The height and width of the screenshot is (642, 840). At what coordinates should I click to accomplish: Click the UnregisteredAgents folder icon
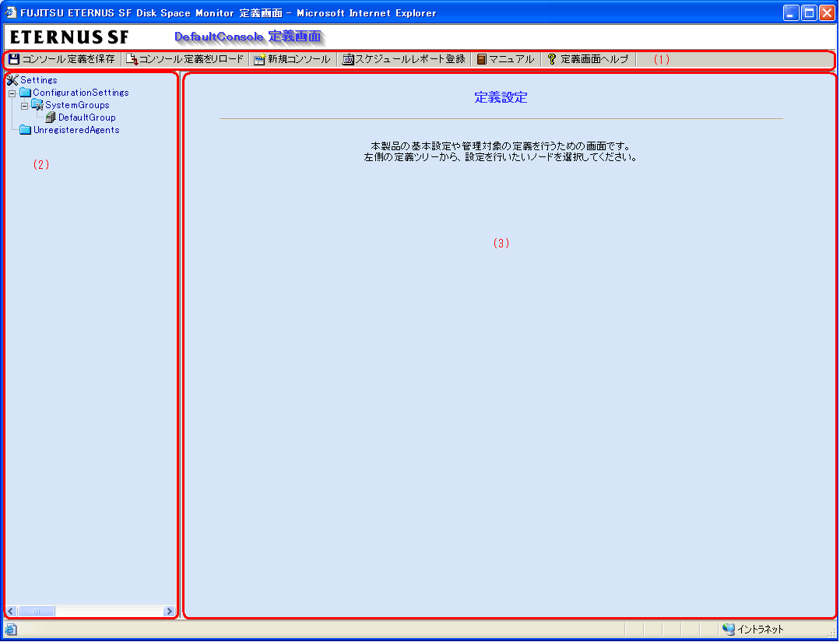click(x=25, y=130)
